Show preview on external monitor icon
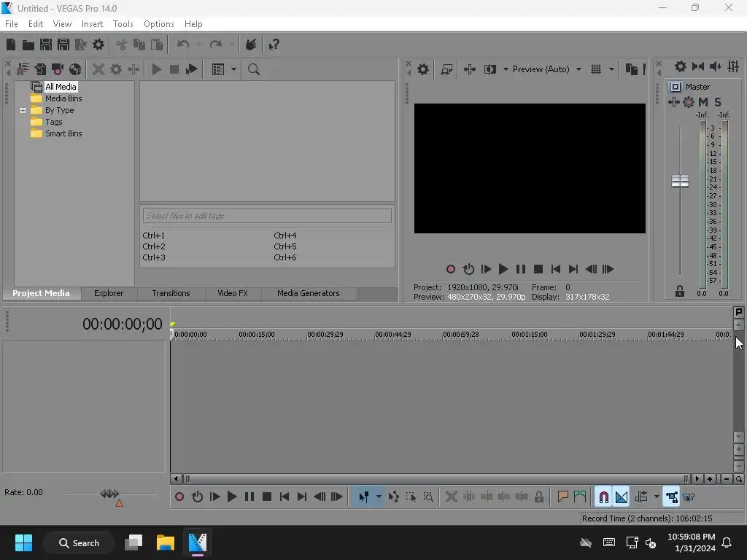 (x=446, y=69)
